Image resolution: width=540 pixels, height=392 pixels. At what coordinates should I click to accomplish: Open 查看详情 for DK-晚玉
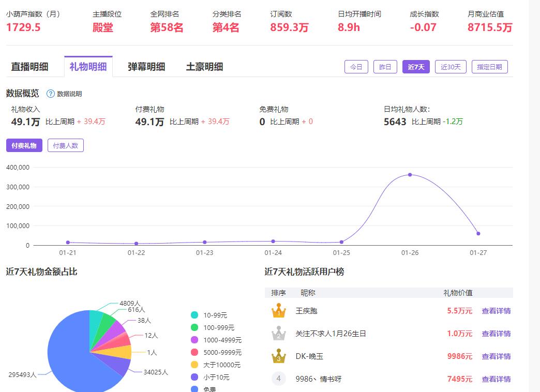tap(496, 356)
